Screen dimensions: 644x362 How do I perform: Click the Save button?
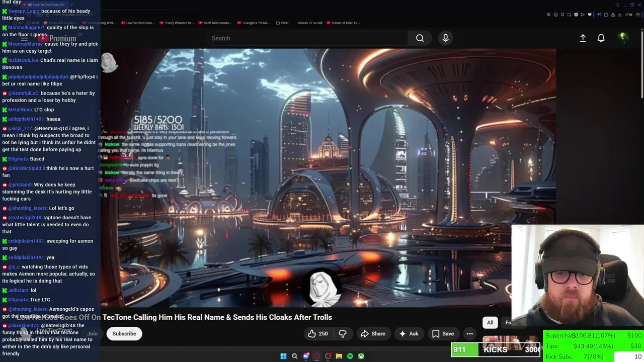[443, 334]
